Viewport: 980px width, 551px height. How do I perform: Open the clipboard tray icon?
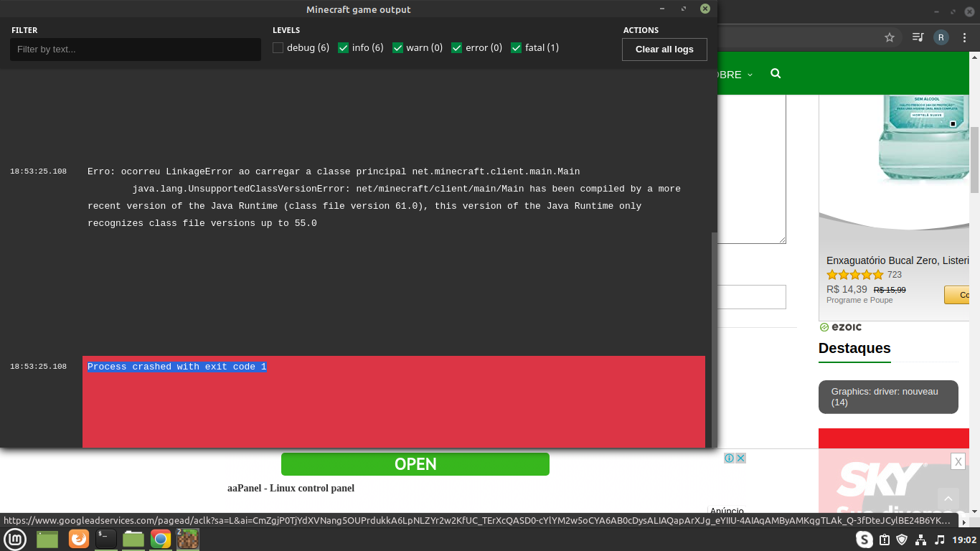click(885, 540)
